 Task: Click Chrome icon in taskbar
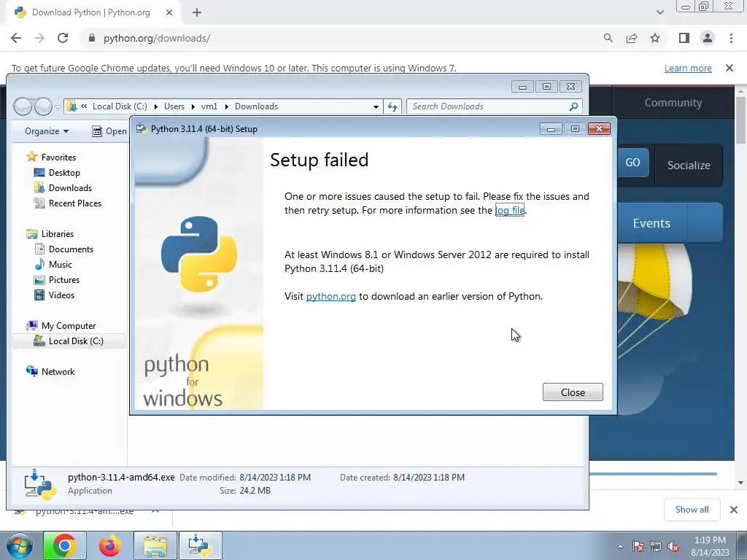coord(65,545)
